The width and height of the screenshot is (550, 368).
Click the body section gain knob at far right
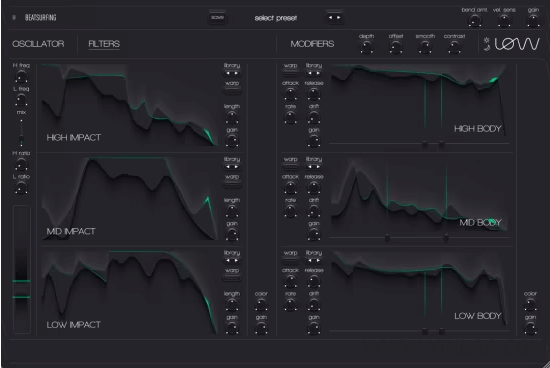[530, 328]
